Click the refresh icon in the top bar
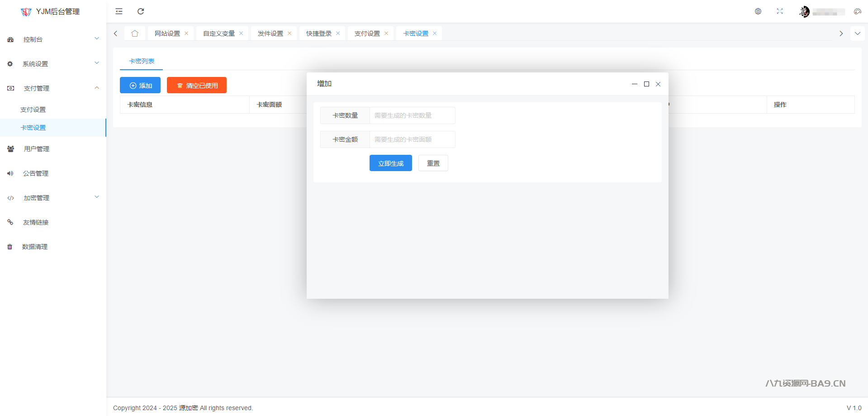Image resolution: width=868 pixels, height=416 pixels. (x=141, y=11)
